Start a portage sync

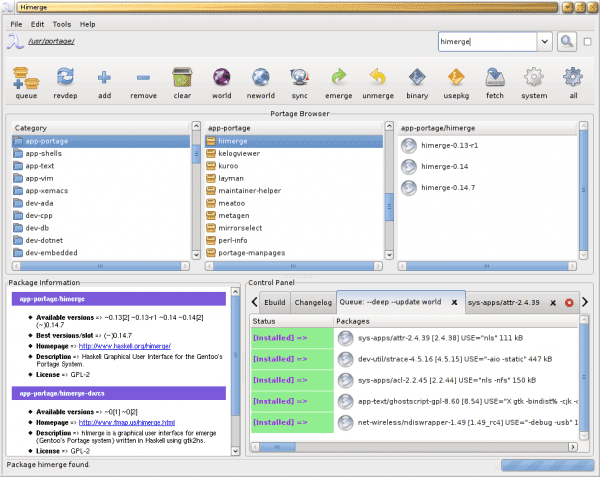click(300, 77)
